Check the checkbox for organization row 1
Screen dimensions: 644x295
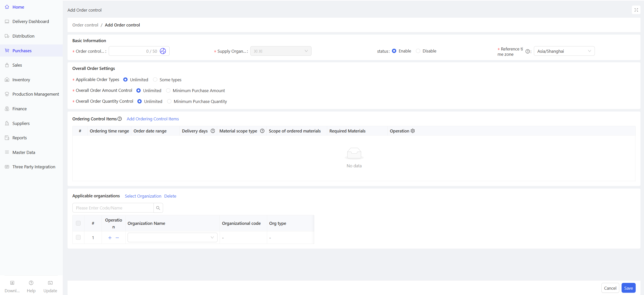78,237
